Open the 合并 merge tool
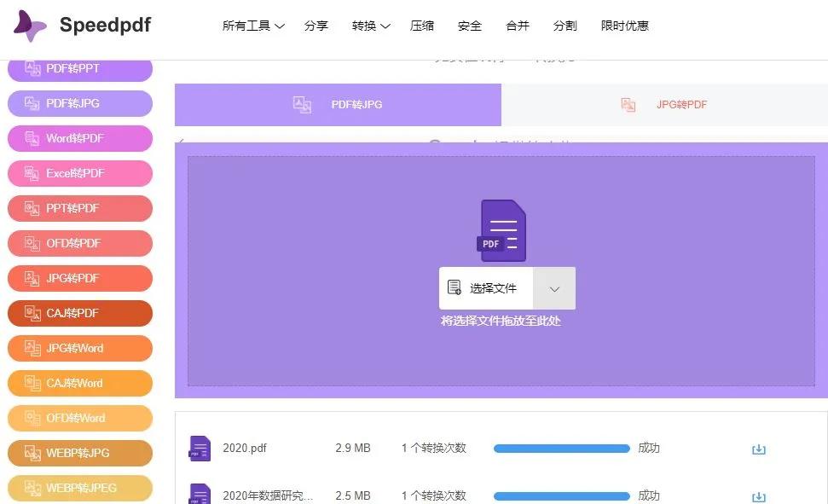Image resolution: width=828 pixels, height=504 pixels. [x=517, y=26]
